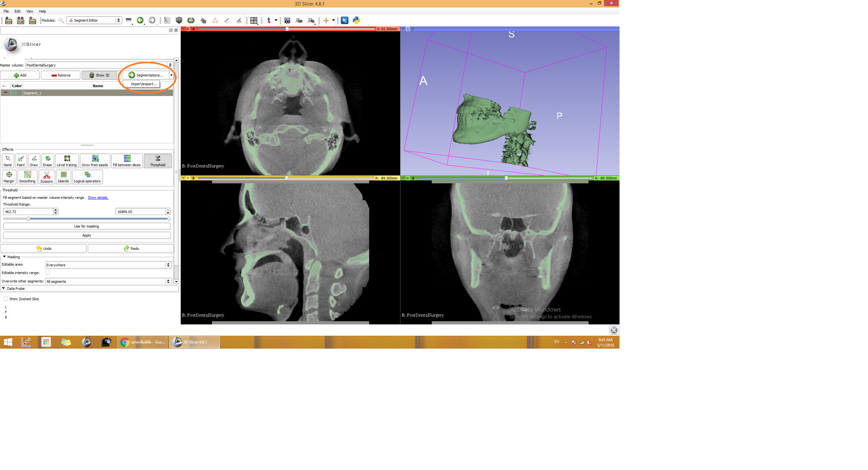Toggle the Show 3D button

[99, 75]
